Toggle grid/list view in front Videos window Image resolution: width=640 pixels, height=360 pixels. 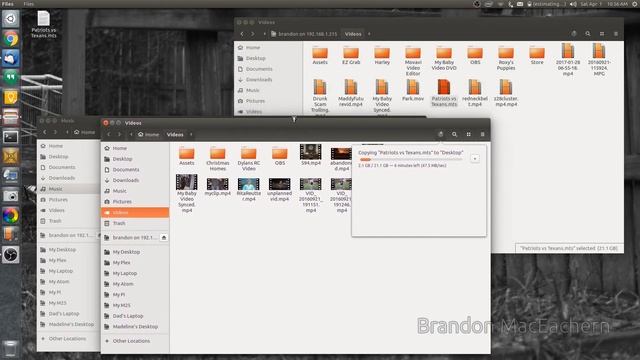469,134
